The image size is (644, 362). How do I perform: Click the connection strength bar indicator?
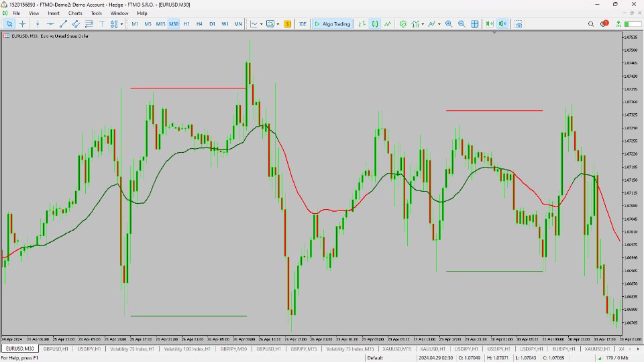599,358
